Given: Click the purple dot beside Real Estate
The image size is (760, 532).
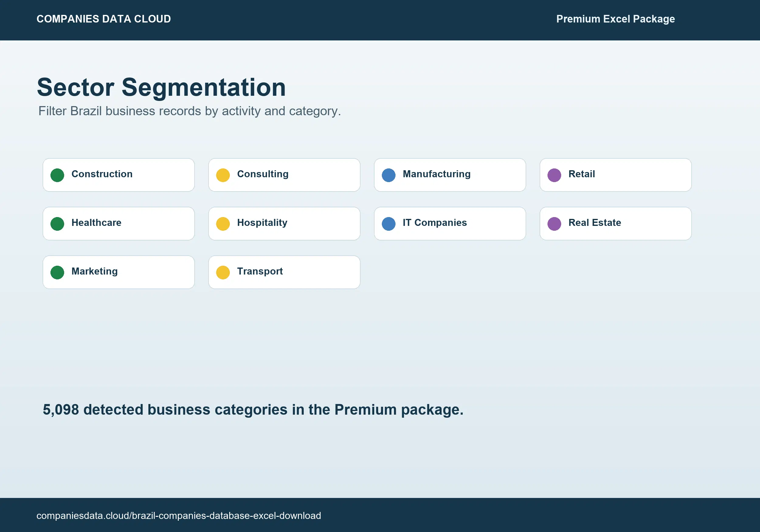Looking at the screenshot, I should (x=554, y=224).
